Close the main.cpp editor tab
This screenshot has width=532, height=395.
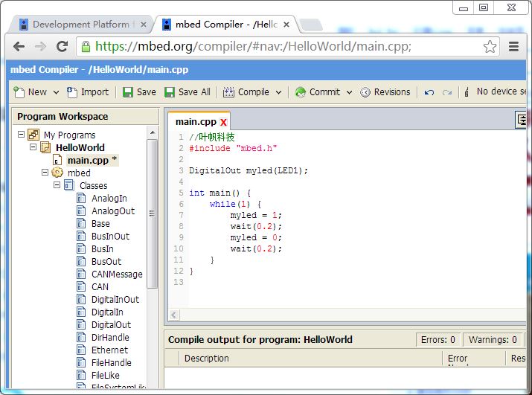pos(223,122)
